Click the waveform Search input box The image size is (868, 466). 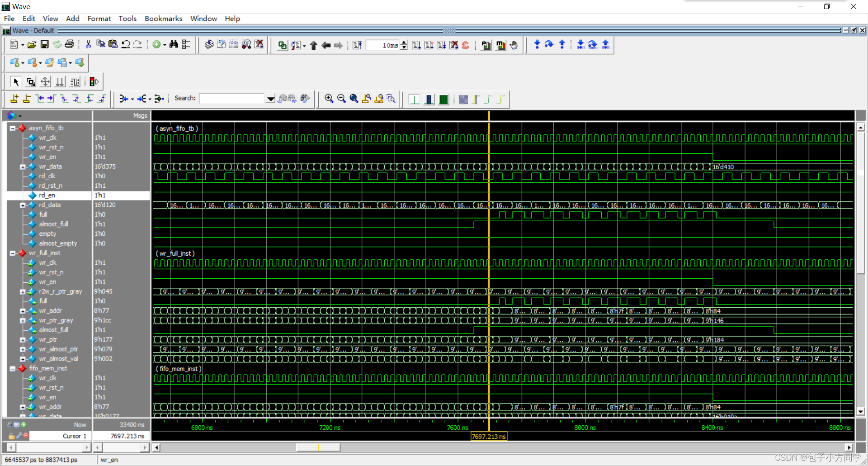tap(232, 99)
